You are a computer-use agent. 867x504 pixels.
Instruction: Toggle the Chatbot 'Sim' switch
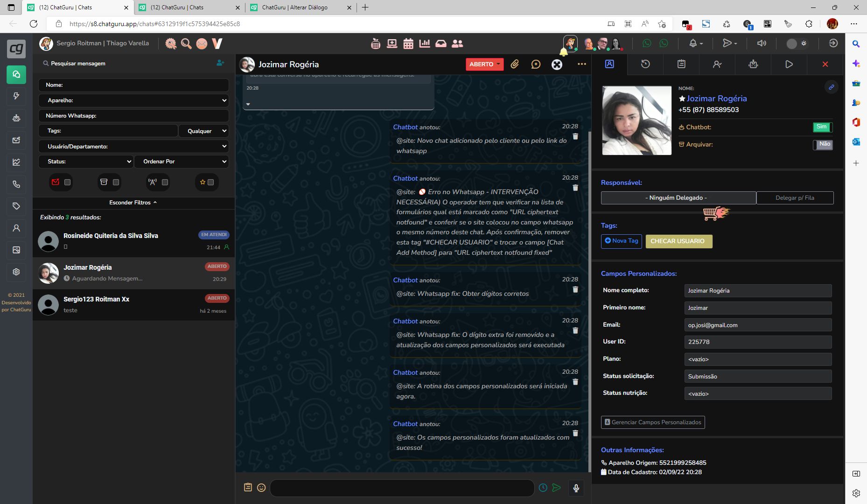point(823,127)
